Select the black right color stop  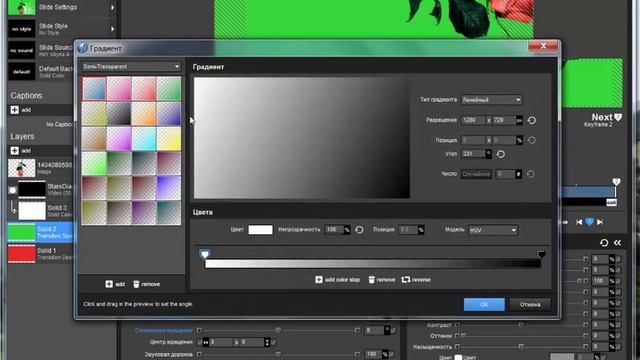coord(541,254)
